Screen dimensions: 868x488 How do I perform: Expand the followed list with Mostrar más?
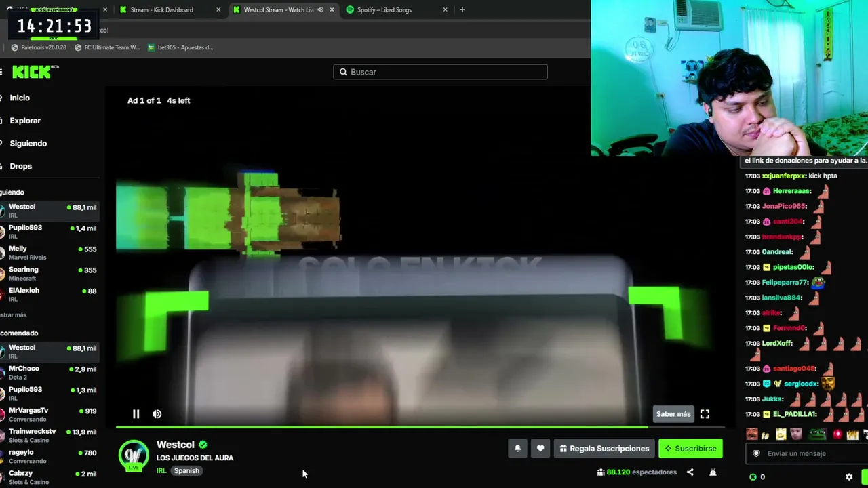[14, 315]
